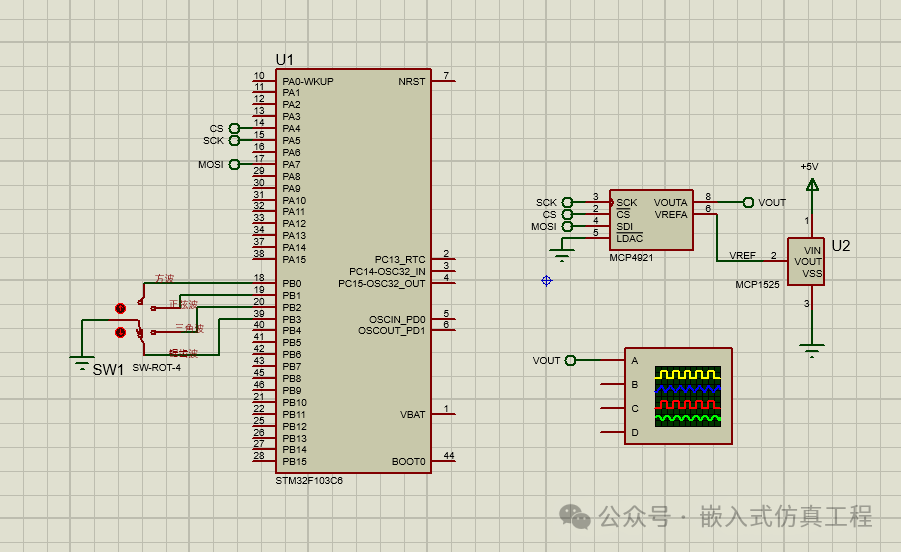Click the SW1 reference label
Viewport: 901px width, 552px height.
click(108, 370)
